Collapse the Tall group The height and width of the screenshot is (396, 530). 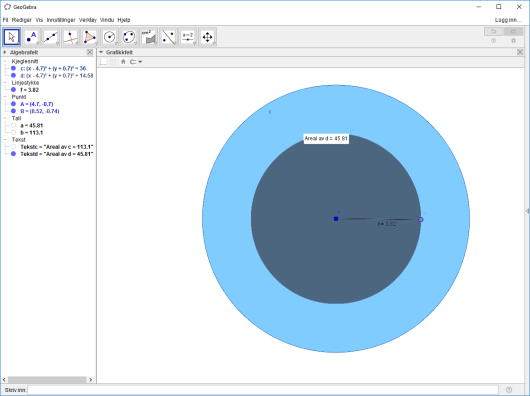5,118
